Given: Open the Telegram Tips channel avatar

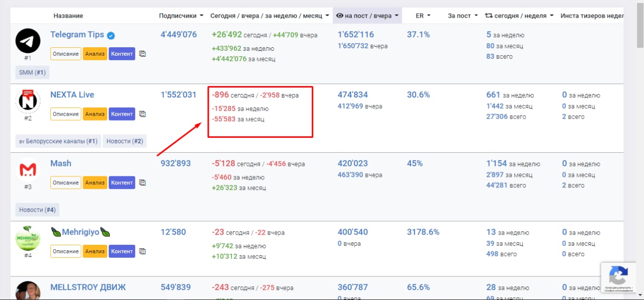Looking at the screenshot, I should 28,41.
